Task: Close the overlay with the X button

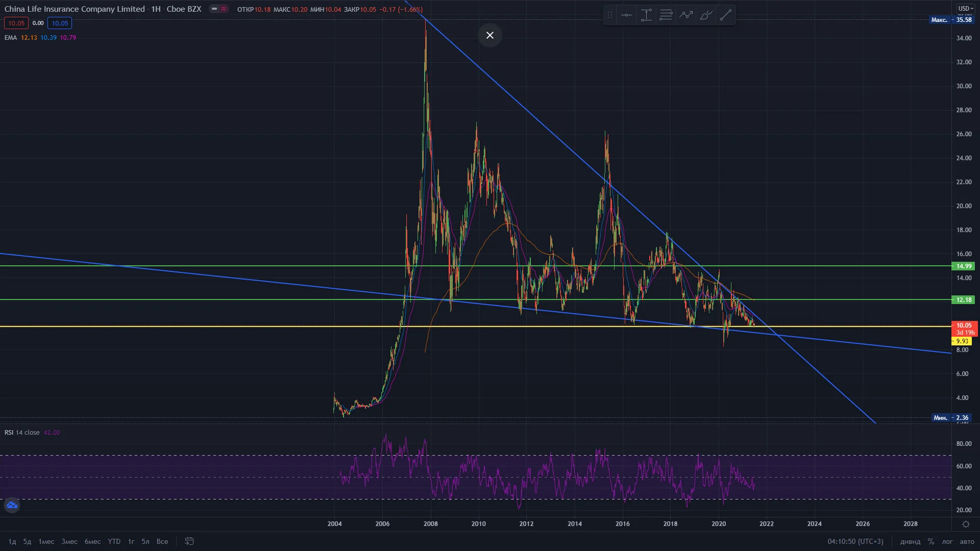Action: tap(490, 35)
